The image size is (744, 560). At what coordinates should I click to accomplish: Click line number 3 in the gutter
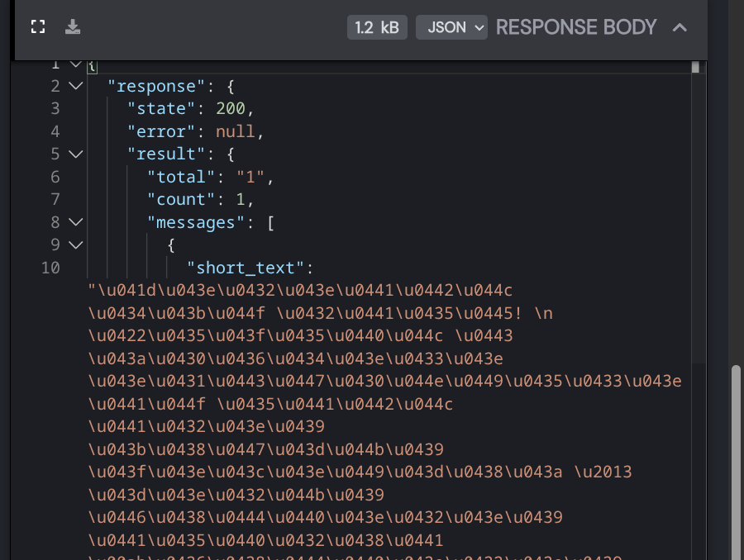pos(55,108)
